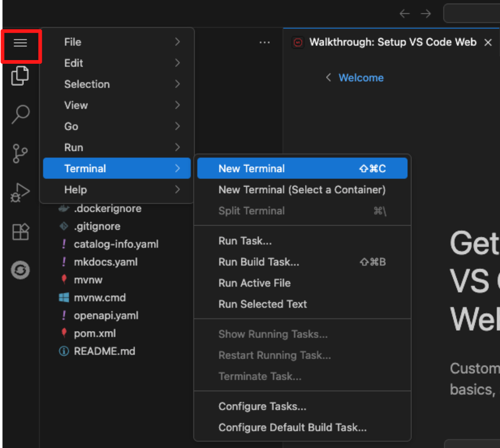This screenshot has height=448, width=500.
Task: Close the Walkthrough: Setup VS Code Web tab
Action: [488, 43]
